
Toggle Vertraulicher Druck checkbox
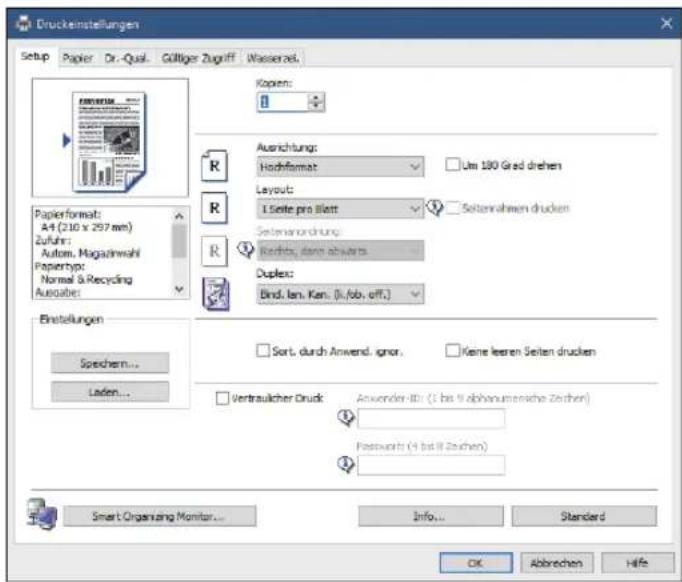click(x=222, y=398)
